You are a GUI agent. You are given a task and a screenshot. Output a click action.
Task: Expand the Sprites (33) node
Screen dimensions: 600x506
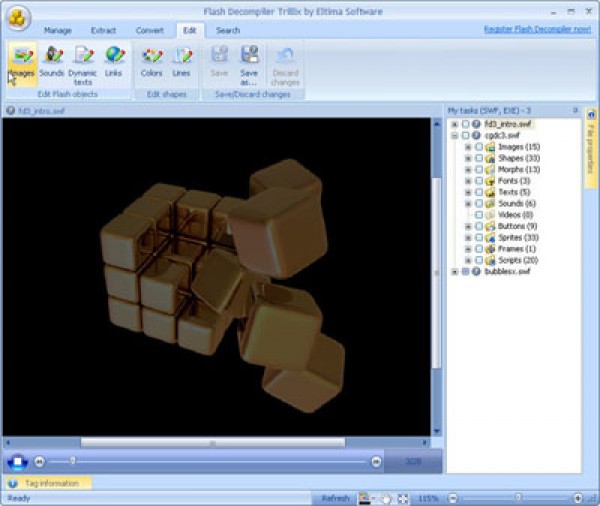[x=468, y=238]
